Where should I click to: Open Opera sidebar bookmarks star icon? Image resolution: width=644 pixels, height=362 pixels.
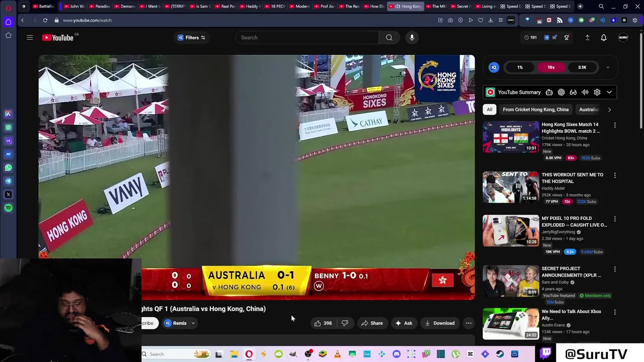click(x=8, y=35)
